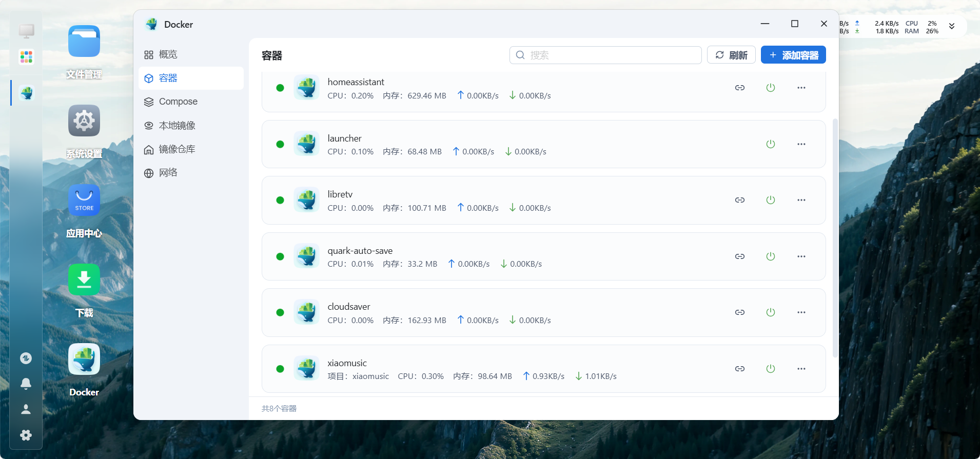
Task: Open more options for libretv
Action: click(x=801, y=200)
